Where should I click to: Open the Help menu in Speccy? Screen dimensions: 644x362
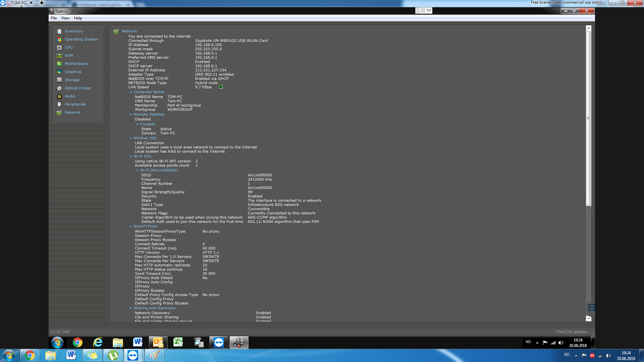78,18
